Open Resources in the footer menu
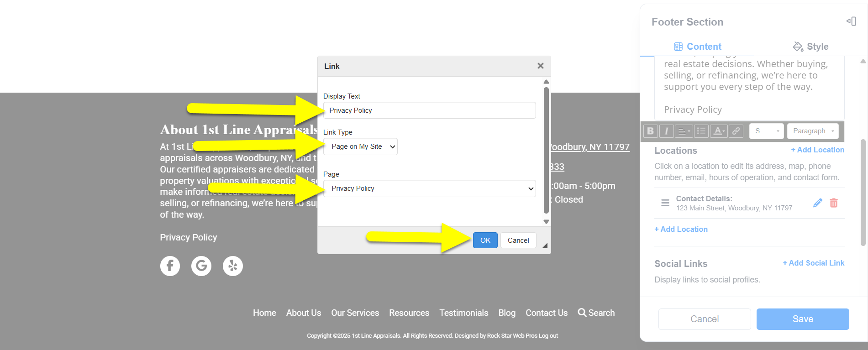Screen dimensions: 868x350 point(409,313)
